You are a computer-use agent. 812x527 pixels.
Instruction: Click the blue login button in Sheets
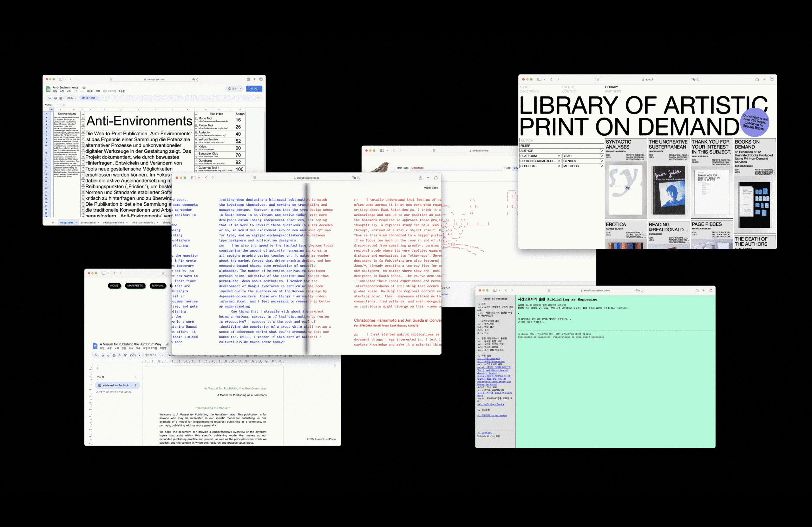254,89
